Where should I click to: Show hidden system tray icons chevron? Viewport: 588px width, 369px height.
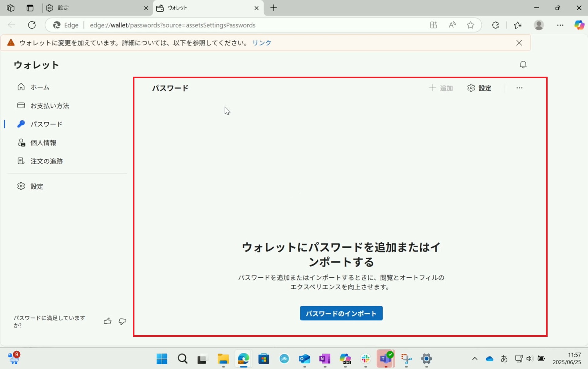(x=475, y=359)
